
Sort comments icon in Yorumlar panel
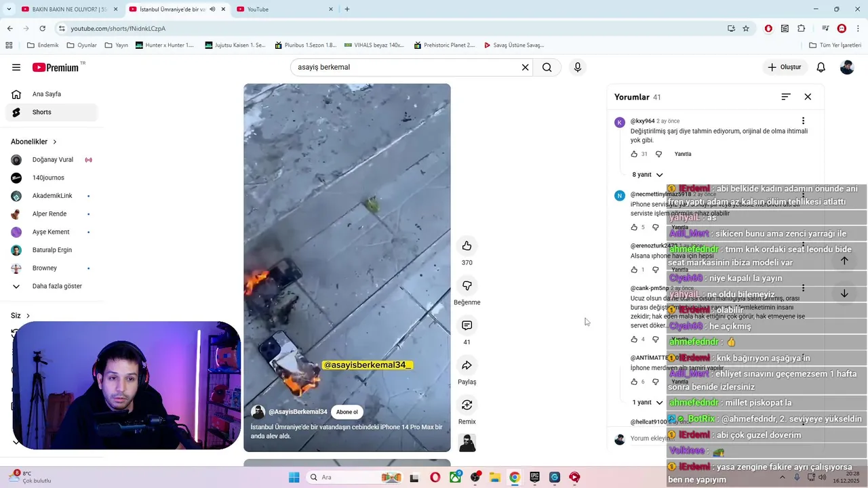tap(786, 97)
